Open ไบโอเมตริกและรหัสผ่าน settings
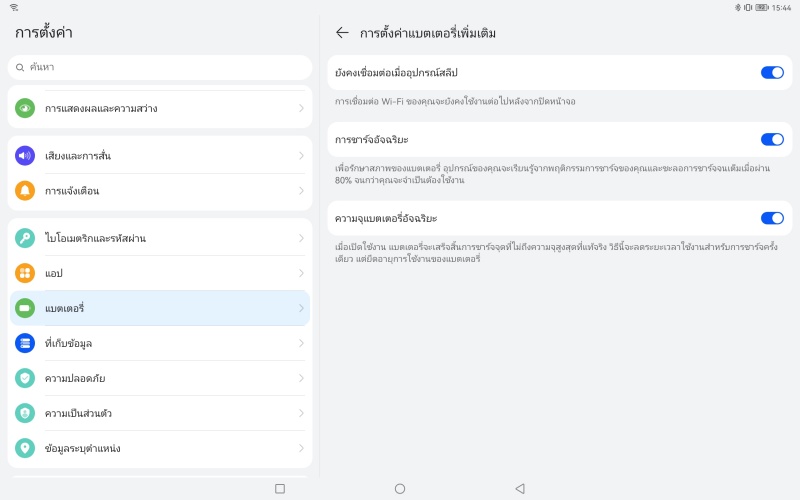Screen dimensions: 800x500 (160, 238)
